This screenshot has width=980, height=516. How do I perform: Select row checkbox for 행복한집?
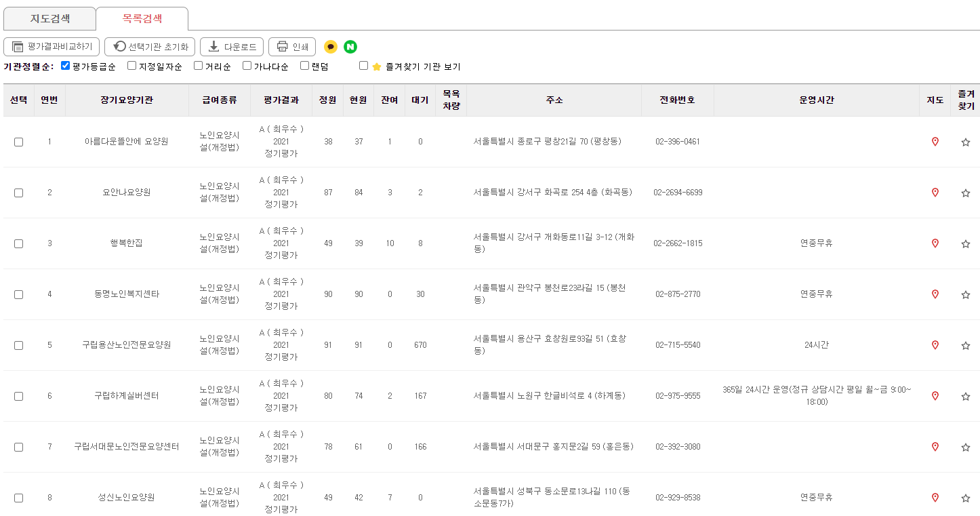[x=18, y=244]
